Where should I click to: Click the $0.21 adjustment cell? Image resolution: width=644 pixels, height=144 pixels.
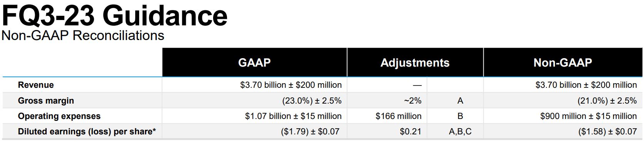(410, 131)
